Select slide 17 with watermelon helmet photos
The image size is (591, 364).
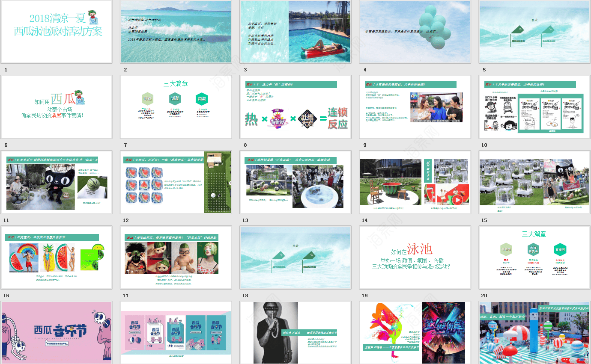point(176,257)
